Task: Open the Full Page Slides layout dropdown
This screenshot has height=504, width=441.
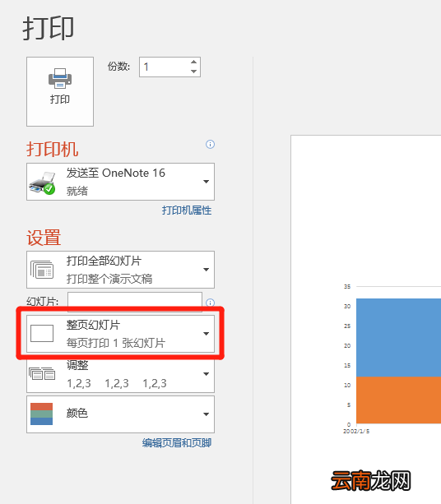Action: pos(120,334)
